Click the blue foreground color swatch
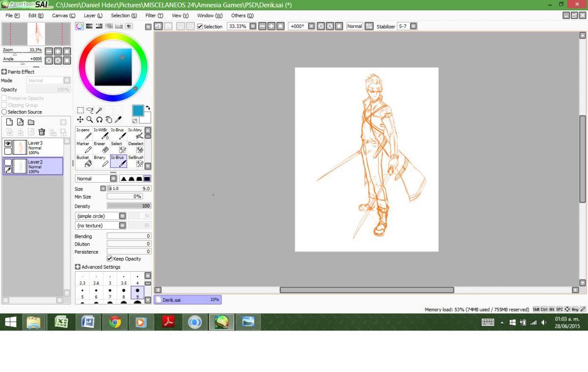Image resolution: width=588 pixels, height=372 pixels. 138,111
